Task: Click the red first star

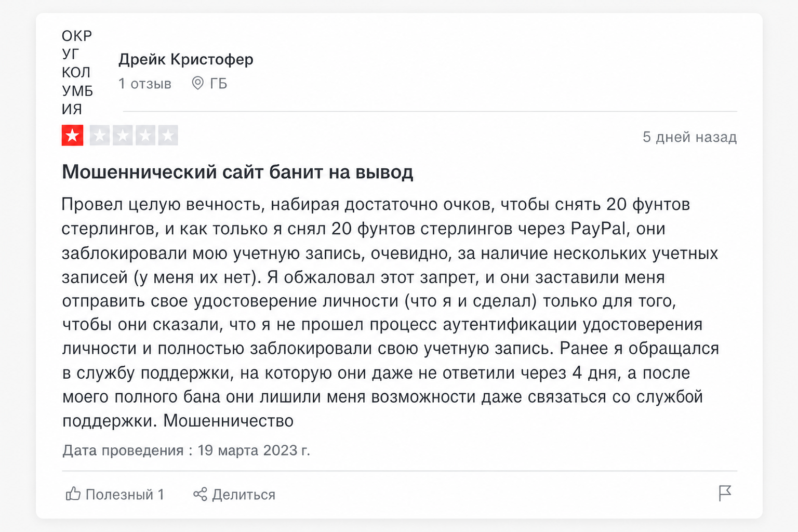Action: (73, 136)
